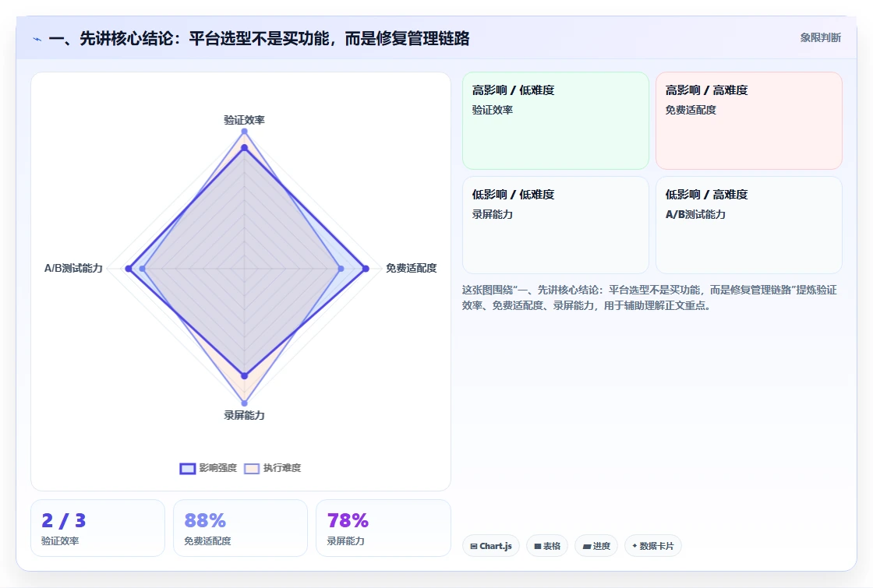This screenshot has height=588, width=873.
Task: Click 免费适配度 text in the pink quadrant card
Action: click(x=691, y=110)
